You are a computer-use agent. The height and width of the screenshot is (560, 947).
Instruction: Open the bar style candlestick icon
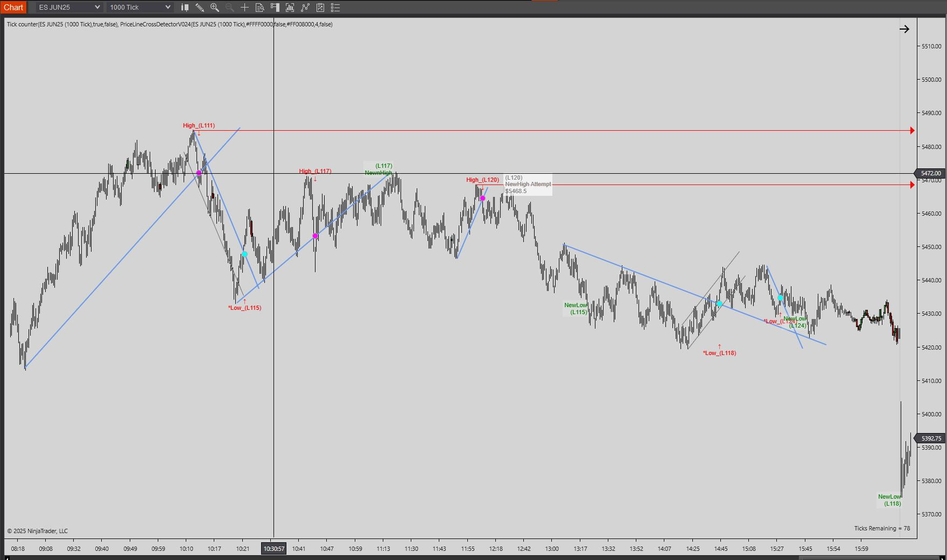click(x=185, y=8)
